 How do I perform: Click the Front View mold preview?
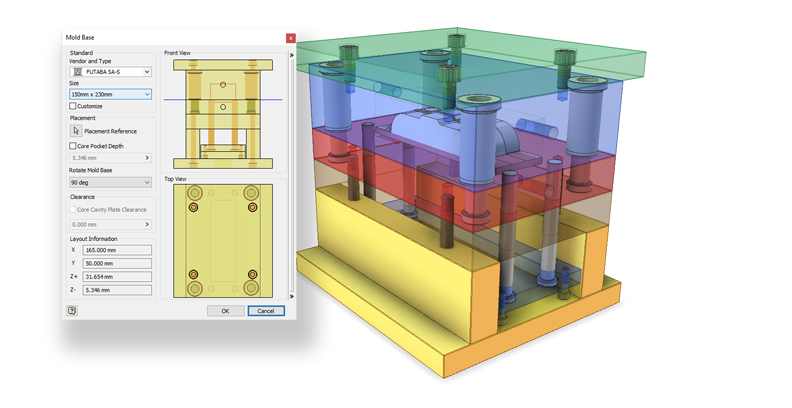(223, 114)
